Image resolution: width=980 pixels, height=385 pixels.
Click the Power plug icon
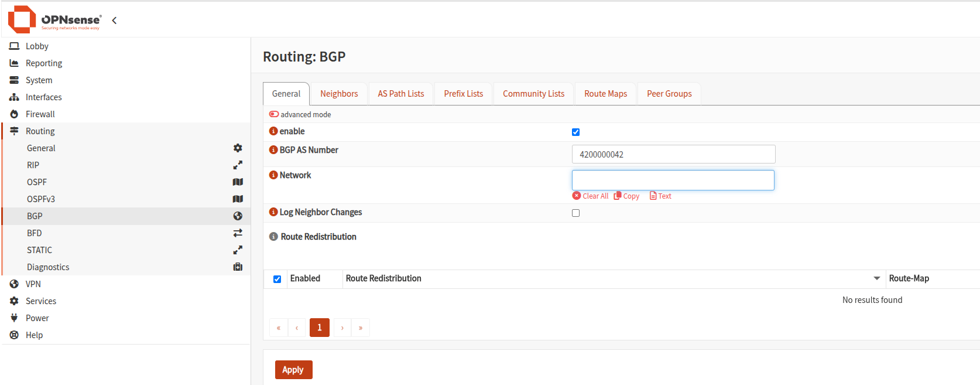[x=14, y=318]
